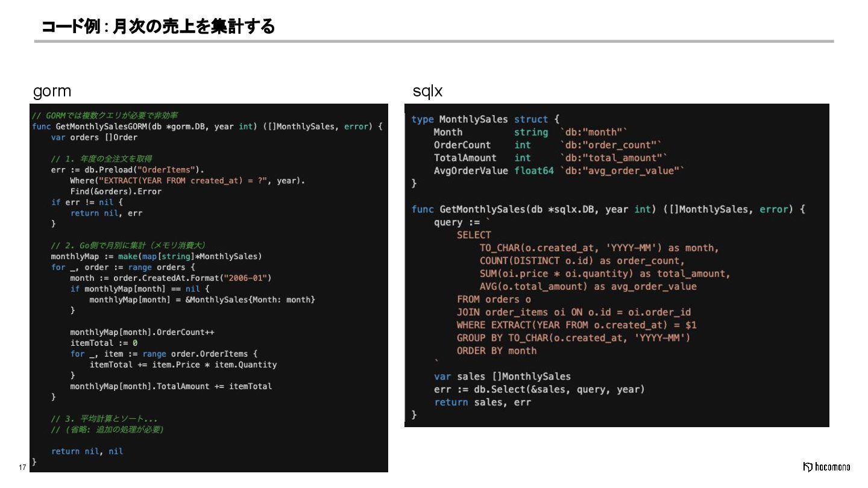Viewport: 868px width, 488px height.
Task: Select the comment '// GORMでは複数クエリが必要で非効率'
Action: click(x=105, y=115)
